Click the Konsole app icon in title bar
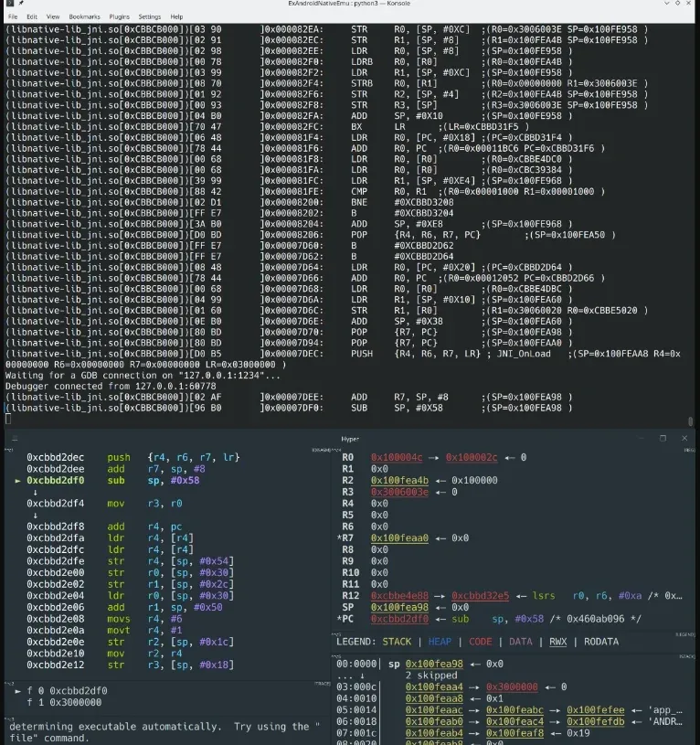This screenshot has width=700, height=745. pos(9,3)
